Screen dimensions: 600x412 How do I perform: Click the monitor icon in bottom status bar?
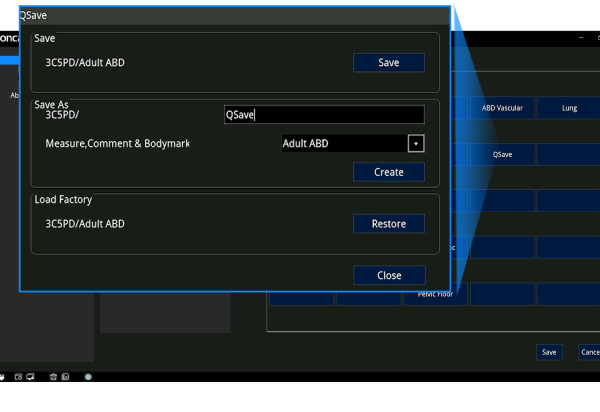[30, 377]
